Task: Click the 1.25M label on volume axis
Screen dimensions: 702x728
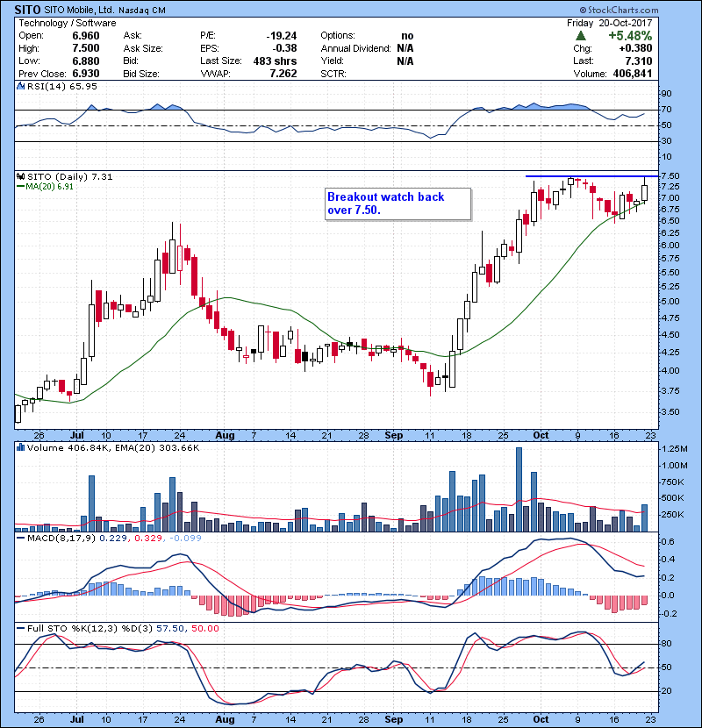Action: coord(675,449)
